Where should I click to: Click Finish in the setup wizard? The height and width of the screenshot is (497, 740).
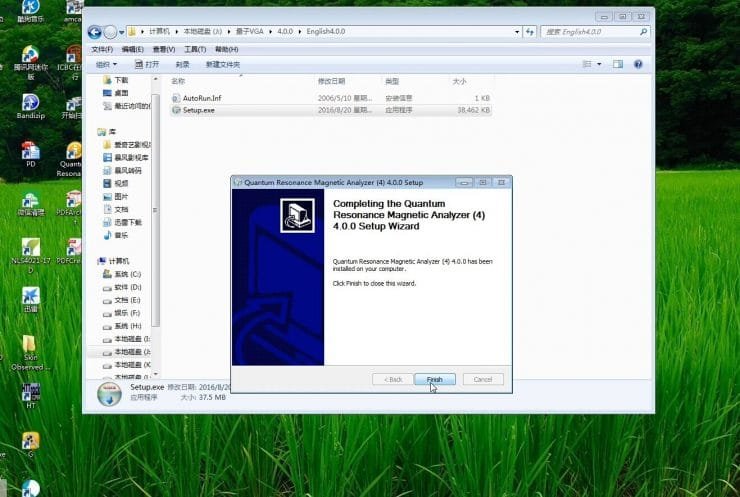[x=434, y=379]
